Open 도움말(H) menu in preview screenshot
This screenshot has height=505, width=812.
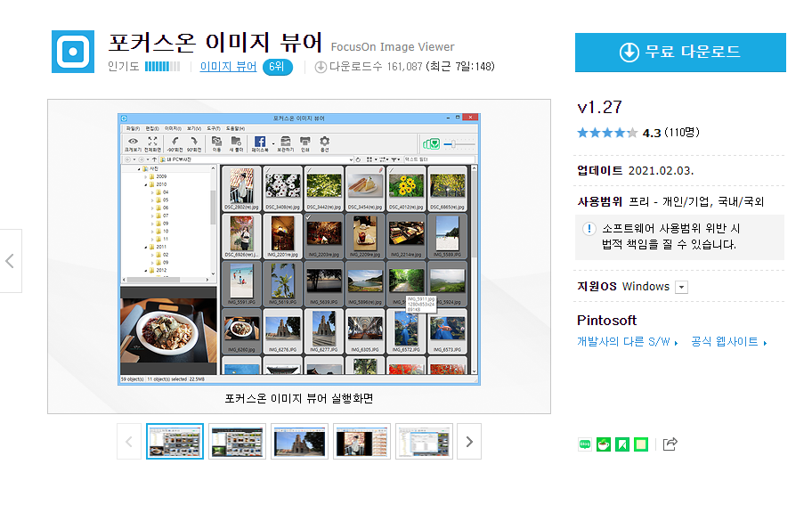click(x=235, y=128)
